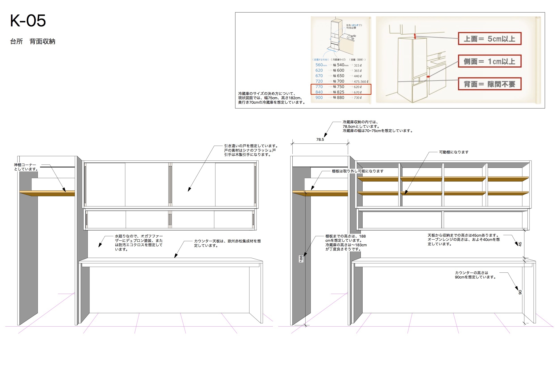Click the "側面= 1cm以上" label box
Viewport: 555px width, 392px height.
489,61
